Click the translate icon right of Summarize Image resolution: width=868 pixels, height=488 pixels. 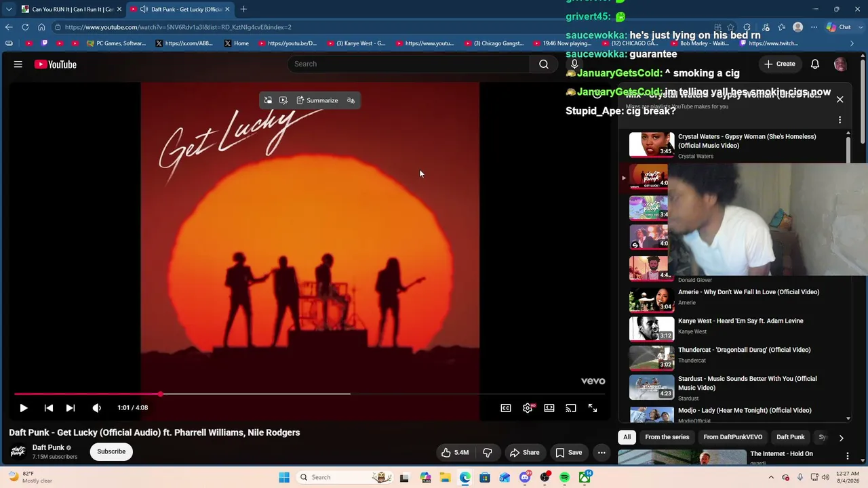click(x=351, y=100)
